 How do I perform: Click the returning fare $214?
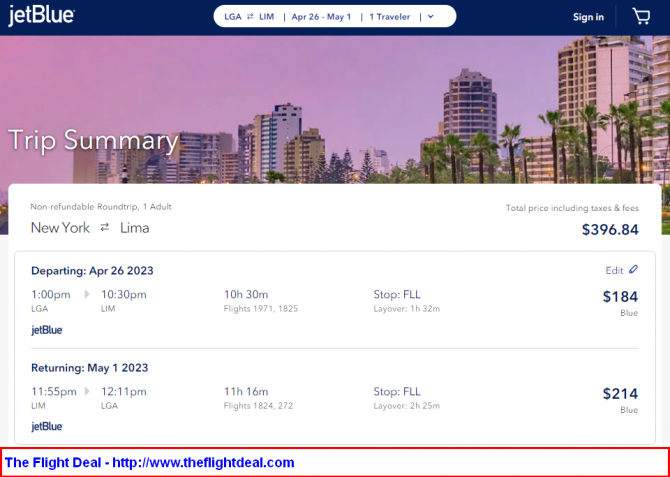click(x=620, y=394)
